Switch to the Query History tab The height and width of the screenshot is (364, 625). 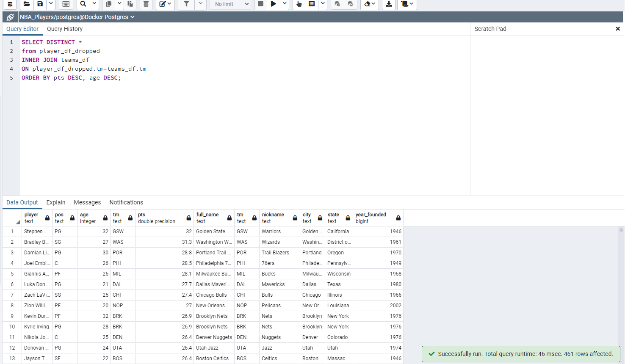pyautogui.click(x=64, y=29)
